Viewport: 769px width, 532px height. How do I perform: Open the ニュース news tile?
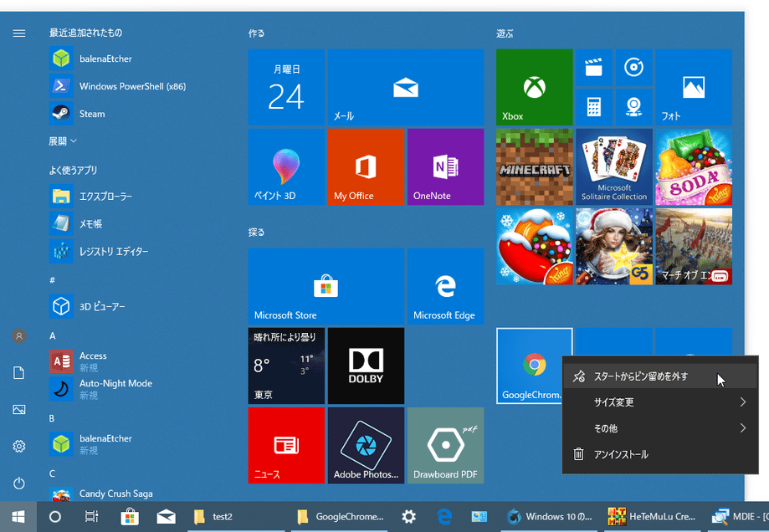tap(286, 445)
